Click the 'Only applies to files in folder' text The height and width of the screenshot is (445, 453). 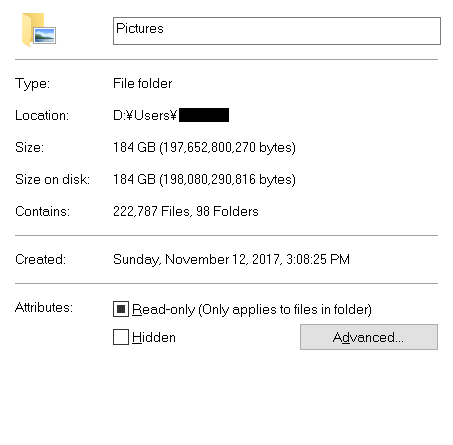tap(285, 310)
